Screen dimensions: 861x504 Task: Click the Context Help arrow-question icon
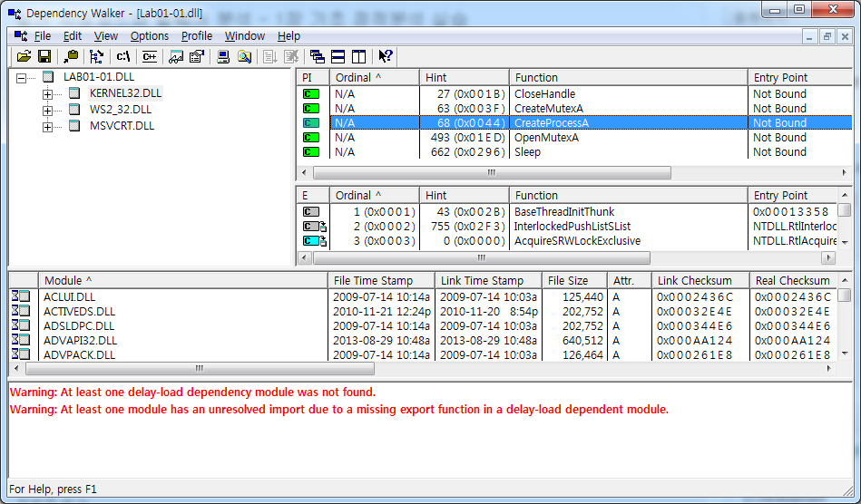(x=386, y=56)
